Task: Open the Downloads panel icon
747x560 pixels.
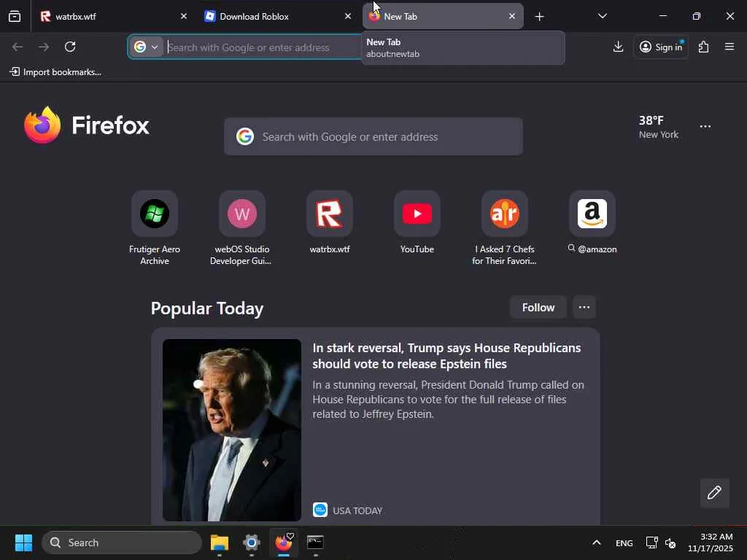Action: tap(618, 47)
